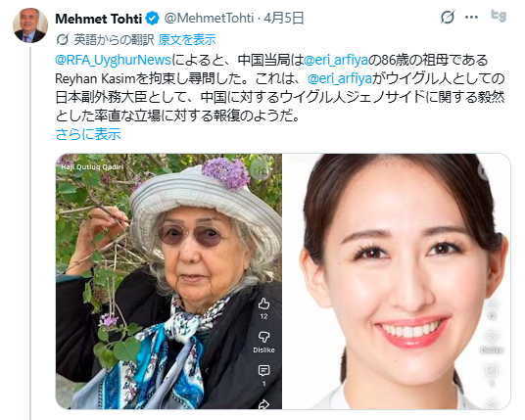Open the three-dot more options menu
The image size is (525, 420).
point(471,17)
